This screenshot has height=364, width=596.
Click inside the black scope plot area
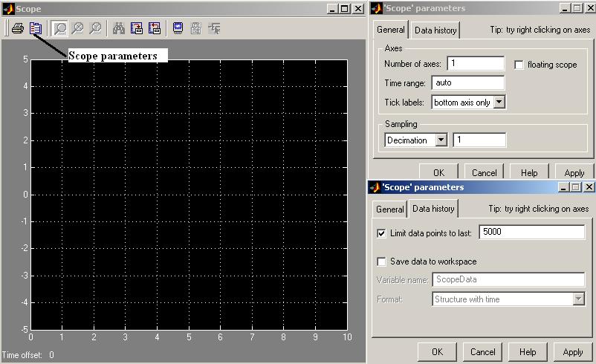click(189, 195)
